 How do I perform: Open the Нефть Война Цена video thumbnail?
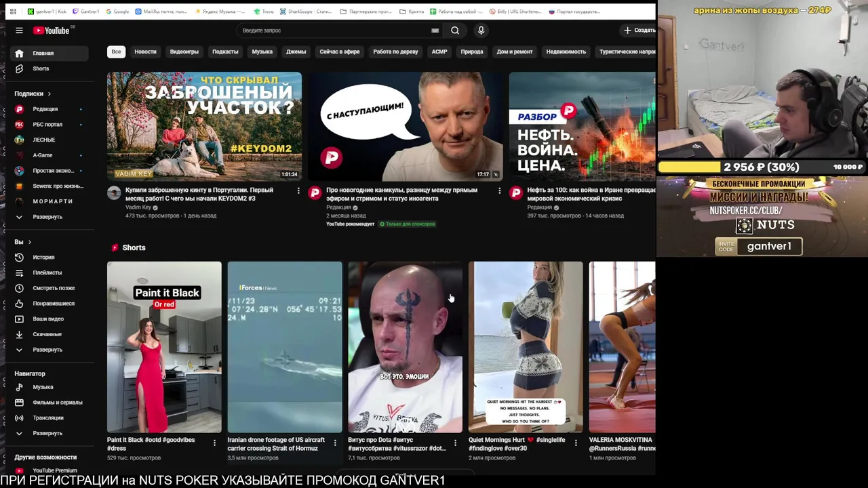click(x=583, y=126)
